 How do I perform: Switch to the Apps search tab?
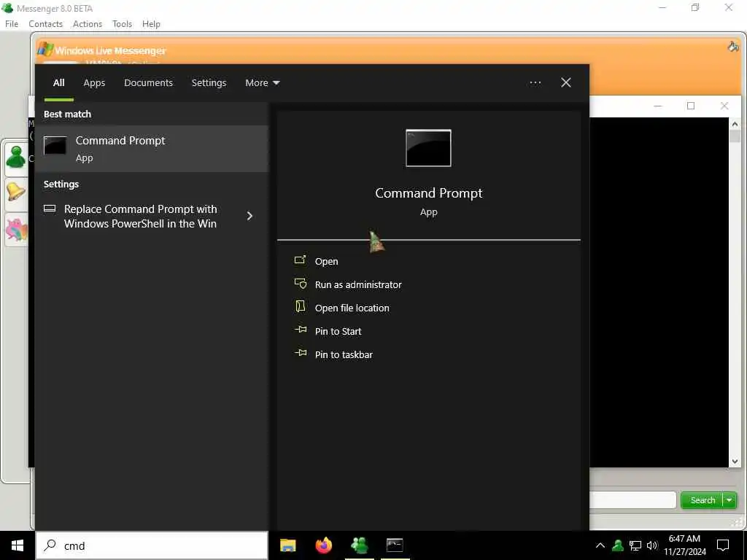pyautogui.click(x=94, y=83)
